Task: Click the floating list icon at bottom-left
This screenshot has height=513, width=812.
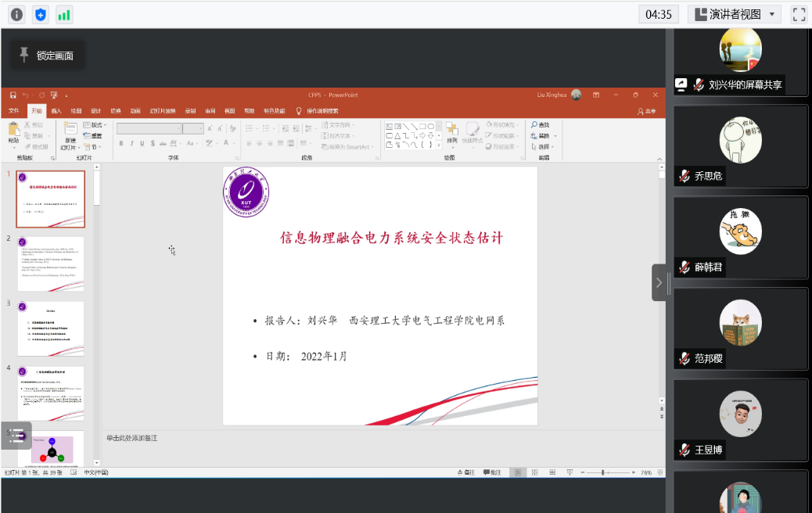Action: tap(16, 436)
